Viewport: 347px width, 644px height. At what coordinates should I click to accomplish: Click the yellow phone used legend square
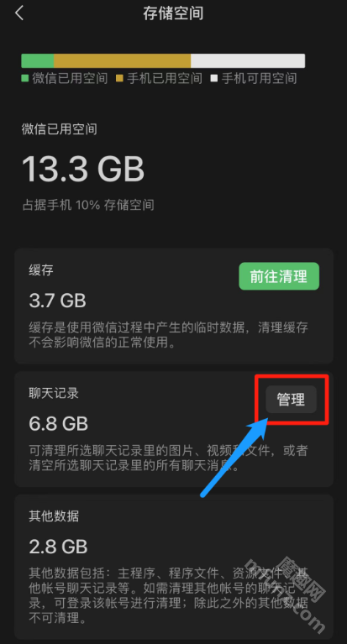pos(119,78)
